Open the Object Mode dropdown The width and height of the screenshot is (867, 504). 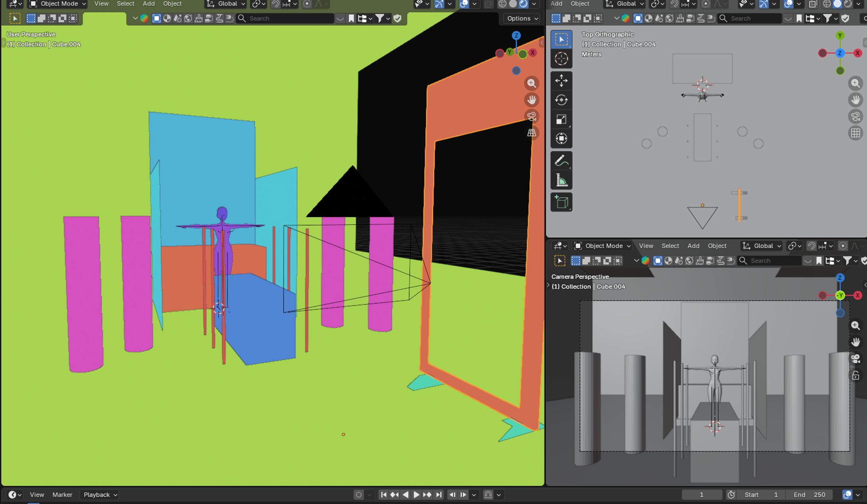pyautogui.click(x=57, y=4)
